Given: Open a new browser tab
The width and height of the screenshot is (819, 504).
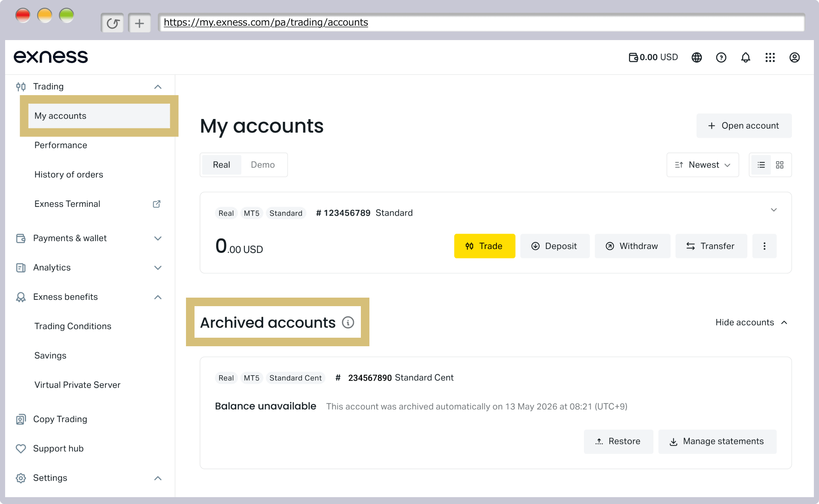Looking at the screenshot, I should coord(139,23).
